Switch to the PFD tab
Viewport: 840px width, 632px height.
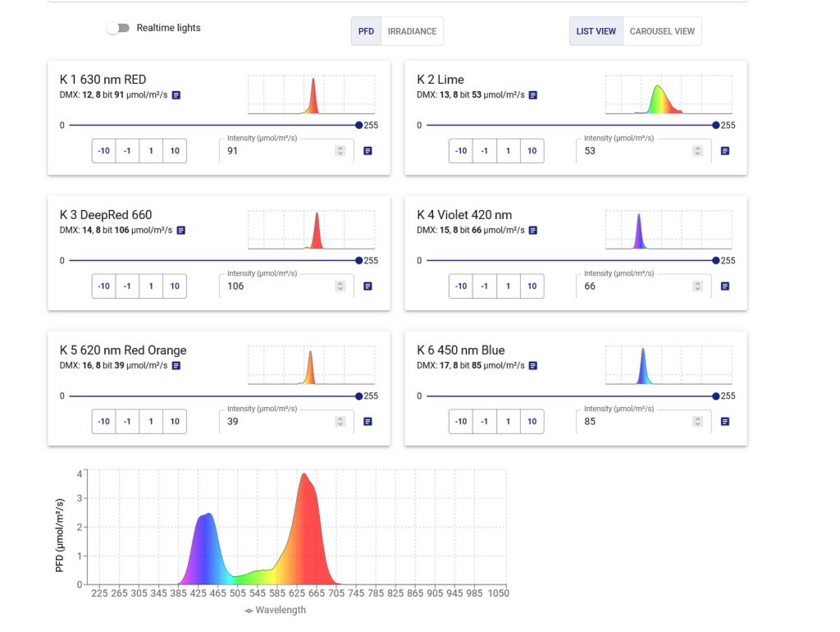tap(367, 31)
